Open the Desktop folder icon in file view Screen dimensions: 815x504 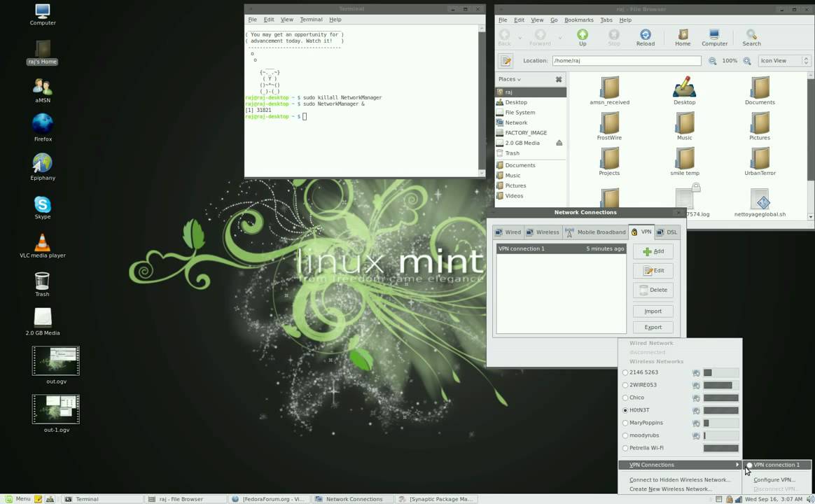685,91
